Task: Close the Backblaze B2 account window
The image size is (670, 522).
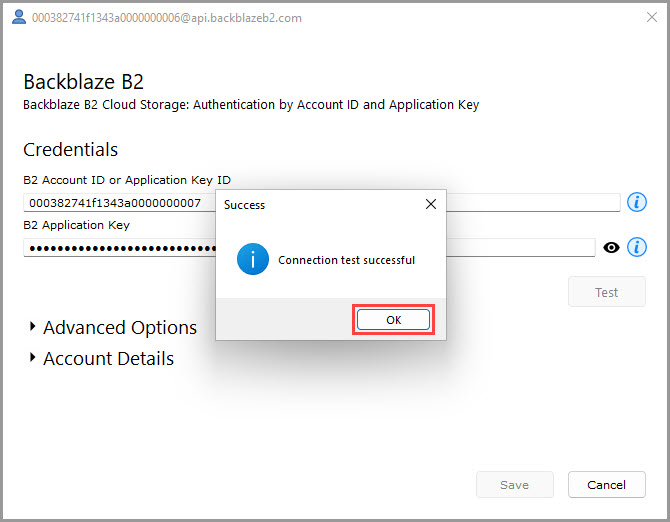Action: (652, 17)
